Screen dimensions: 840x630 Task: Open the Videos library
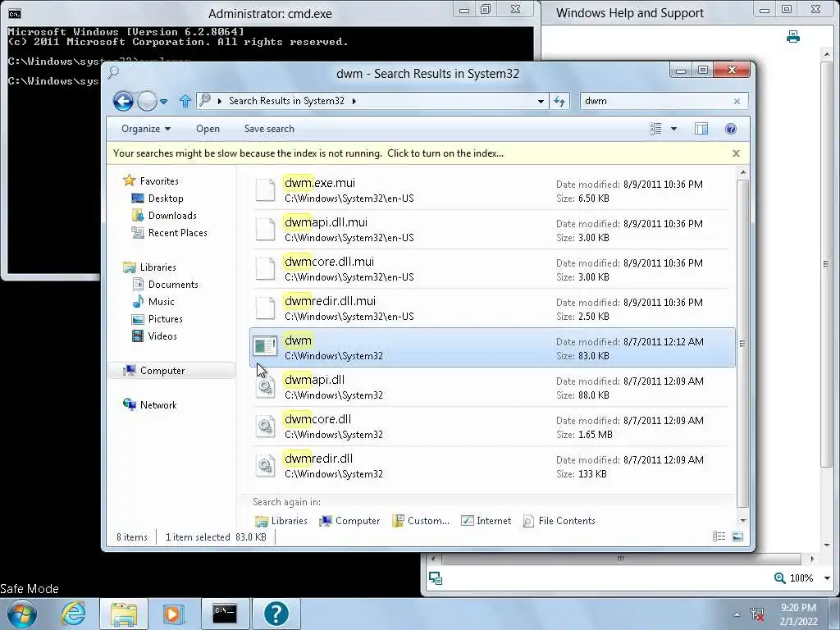click(x=162, y=336)
